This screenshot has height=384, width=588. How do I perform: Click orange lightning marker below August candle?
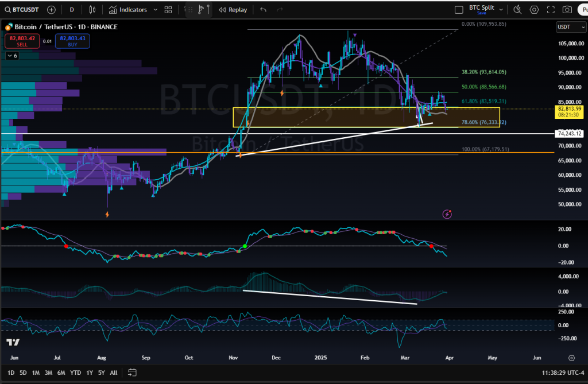[x=107, y=215]
